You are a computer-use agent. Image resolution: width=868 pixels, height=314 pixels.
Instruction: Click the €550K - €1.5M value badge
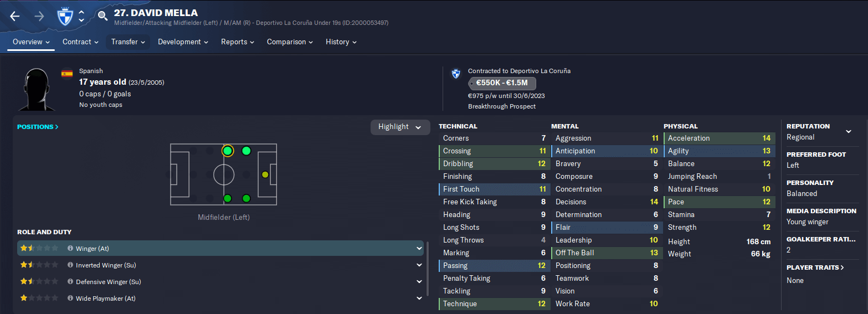pos(502,84)
